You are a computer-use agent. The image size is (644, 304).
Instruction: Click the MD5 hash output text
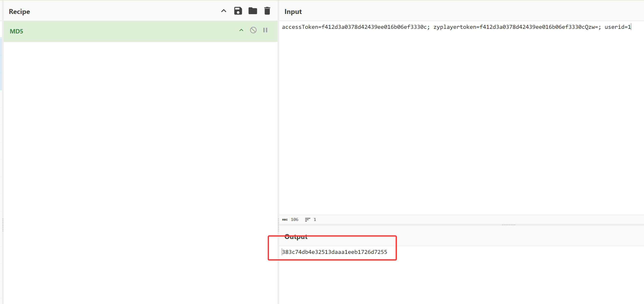coord(334,252)
